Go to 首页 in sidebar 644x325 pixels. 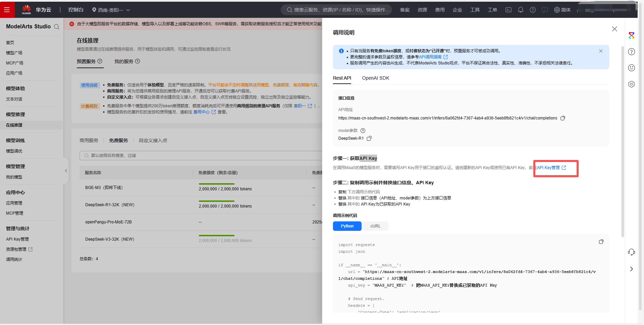(x=10, y=43)
